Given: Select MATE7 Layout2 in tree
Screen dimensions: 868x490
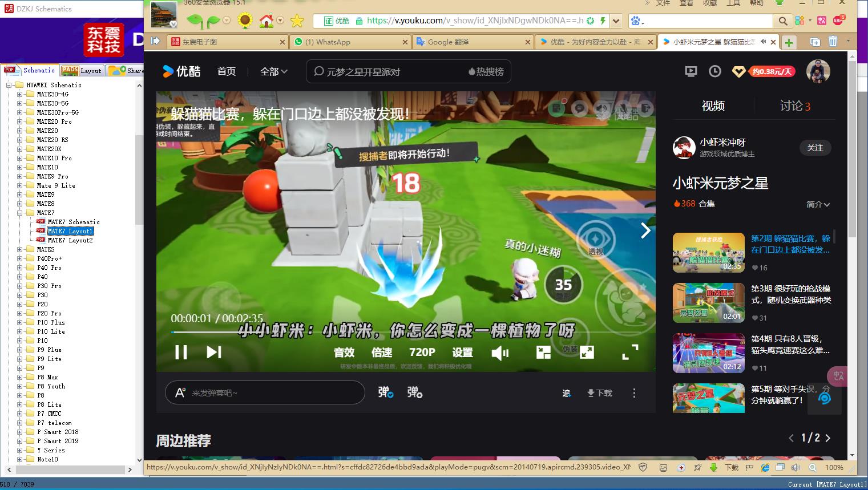Looking at the screenshot, I should pos(70,240).
